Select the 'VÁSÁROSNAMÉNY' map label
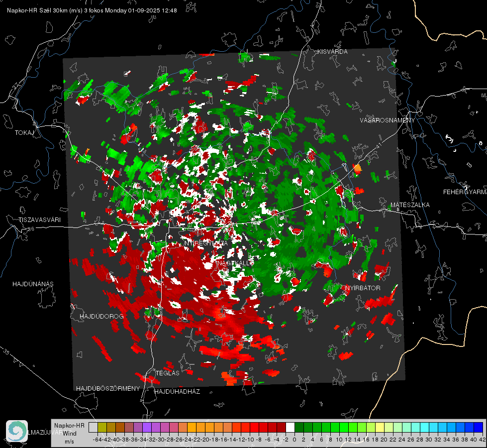 pos(388,120)
